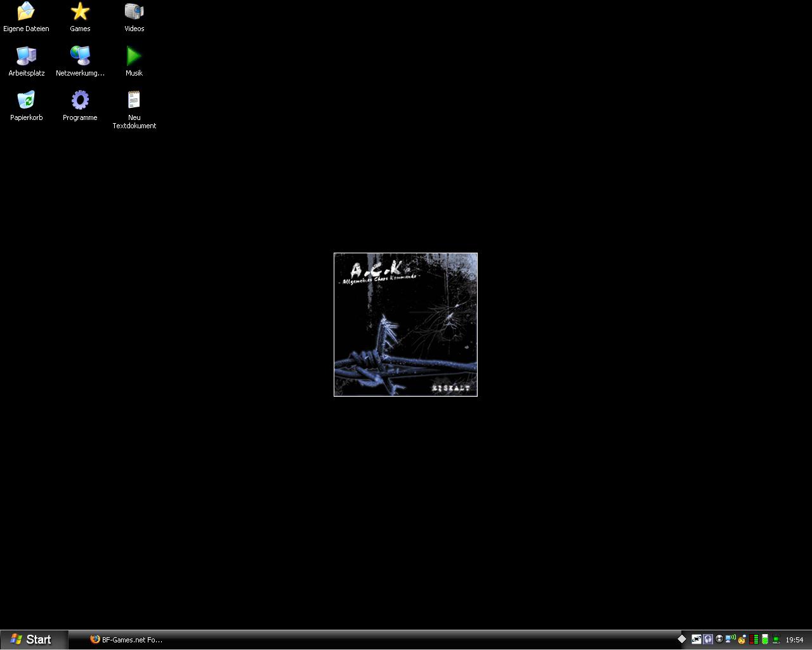Switch to BF-Games.net Firefox taskbar button

tap(126, 639)
